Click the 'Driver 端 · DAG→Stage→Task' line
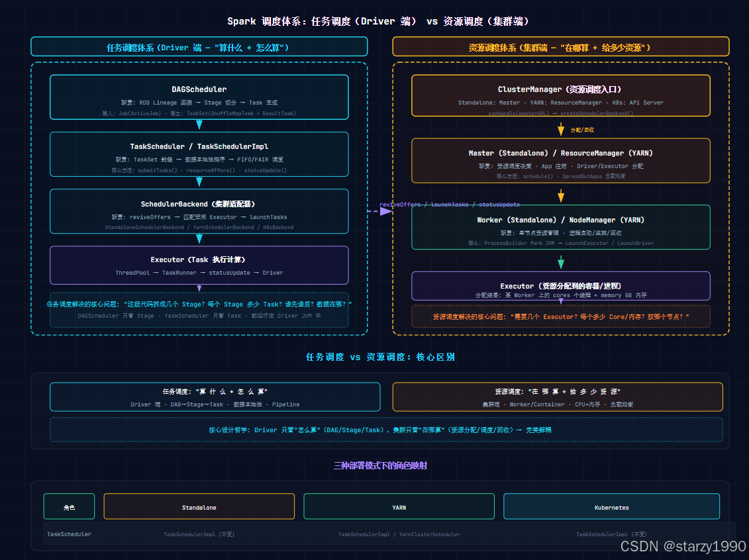The width and height of the screenshot is (749, 560). (x=215, y=404)
